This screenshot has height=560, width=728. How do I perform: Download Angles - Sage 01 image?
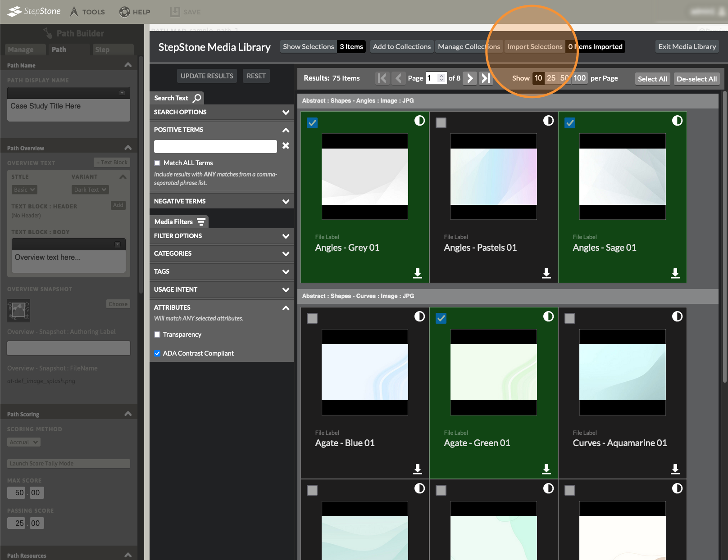tap(675, 273)
